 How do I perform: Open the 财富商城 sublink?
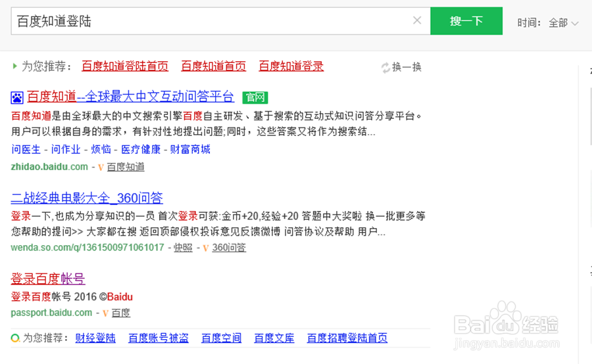[x=190, y=149]
